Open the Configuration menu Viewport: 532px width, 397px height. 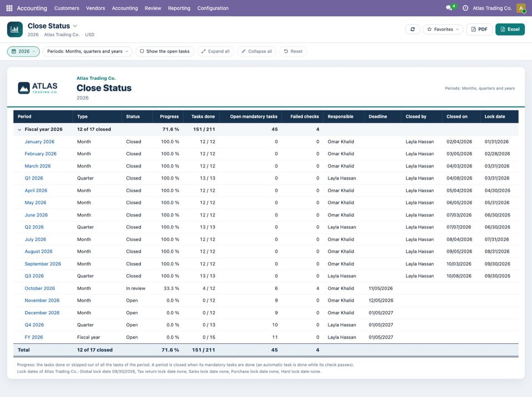[212, 8]
